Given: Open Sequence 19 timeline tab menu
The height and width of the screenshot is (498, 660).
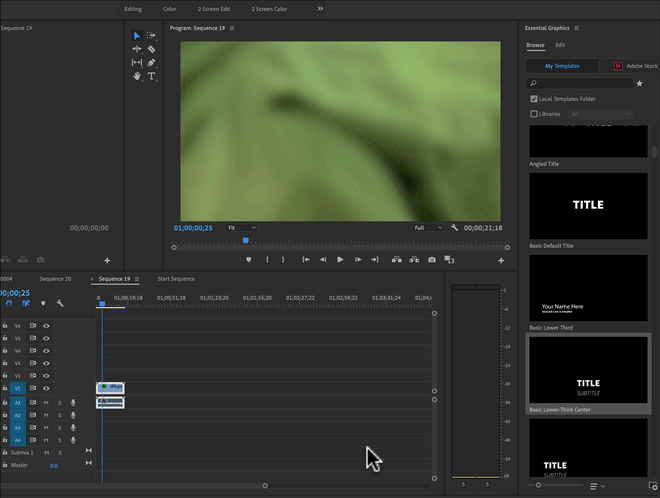Looking at the screenshot, I should tap(137, 279).
